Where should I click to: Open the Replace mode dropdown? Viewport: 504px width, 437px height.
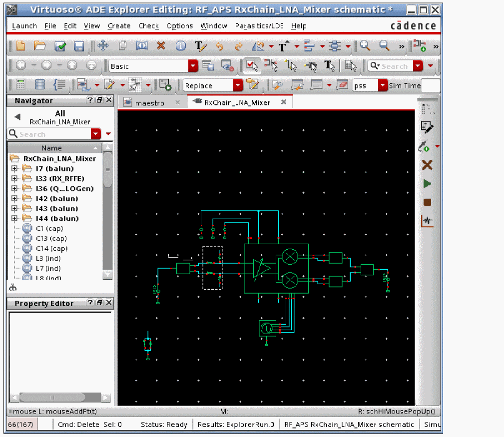pyautogui.click(x=238, y=86)
